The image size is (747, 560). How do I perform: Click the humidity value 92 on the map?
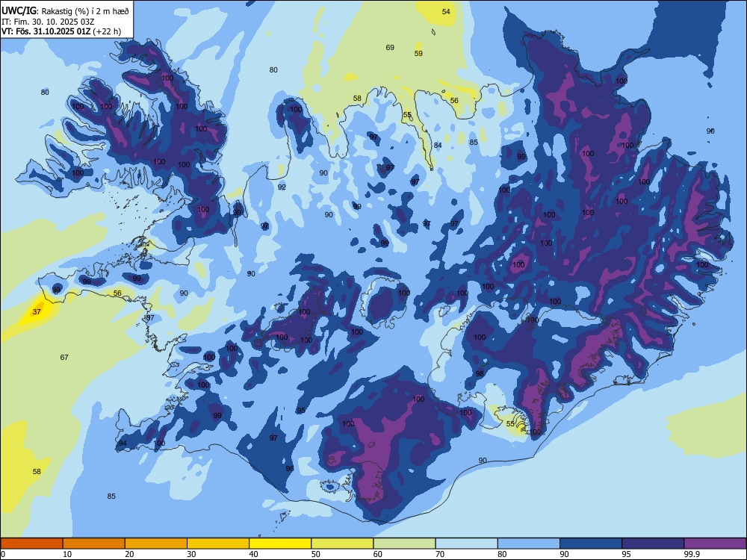(x=282, y=187)
